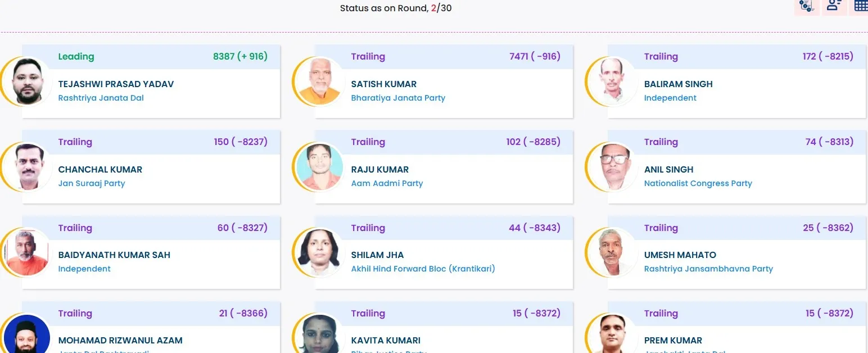The width and height of the screenshot is (868, 353).
Task: Select the Aam Aadmi Party label
Action: pos(387,183)
